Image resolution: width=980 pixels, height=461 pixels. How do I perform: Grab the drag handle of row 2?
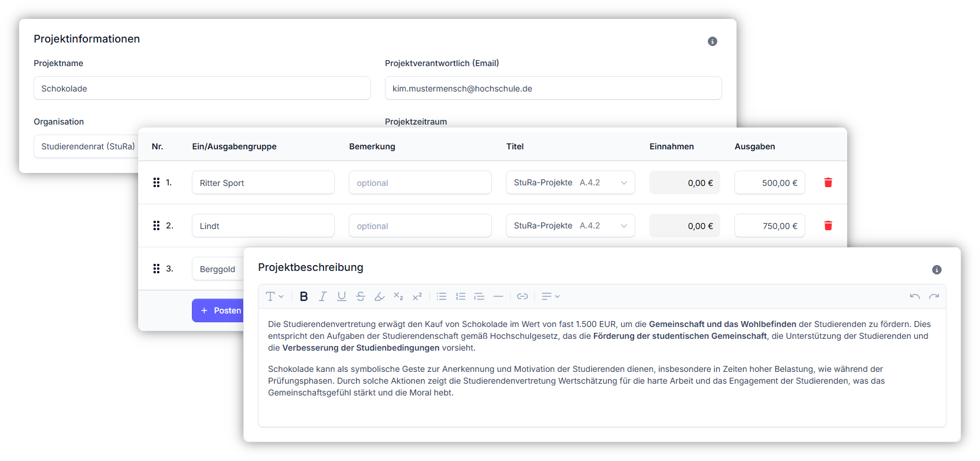pos(156,225)
